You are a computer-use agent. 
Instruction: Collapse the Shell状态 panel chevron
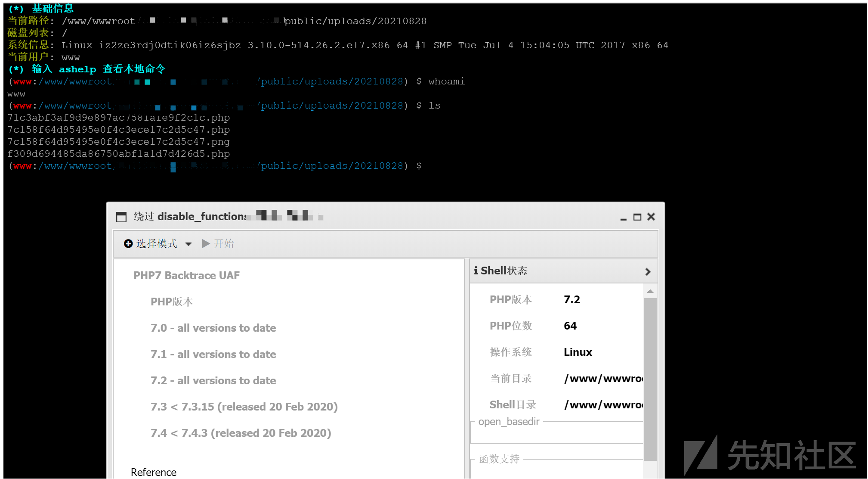point(648,272)
